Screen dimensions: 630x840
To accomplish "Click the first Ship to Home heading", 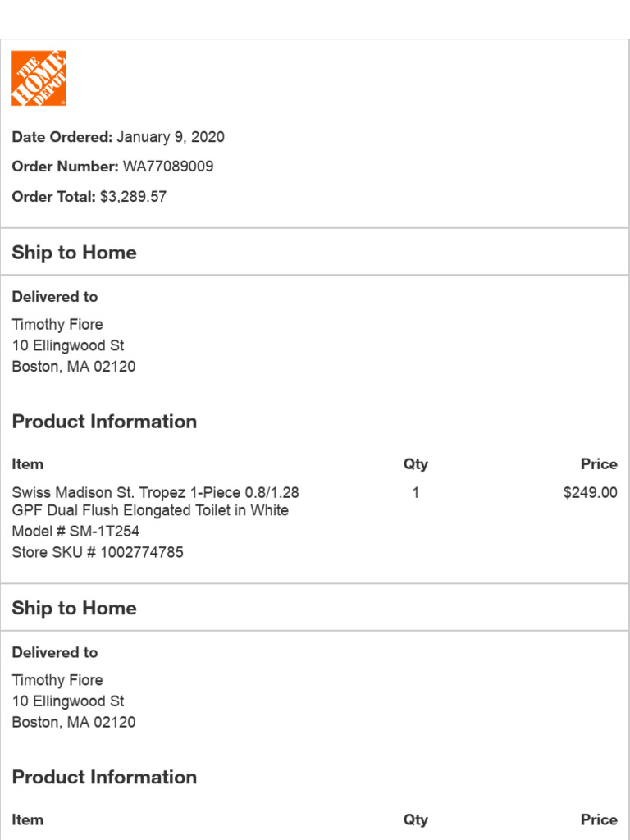I will coord(74,253).
